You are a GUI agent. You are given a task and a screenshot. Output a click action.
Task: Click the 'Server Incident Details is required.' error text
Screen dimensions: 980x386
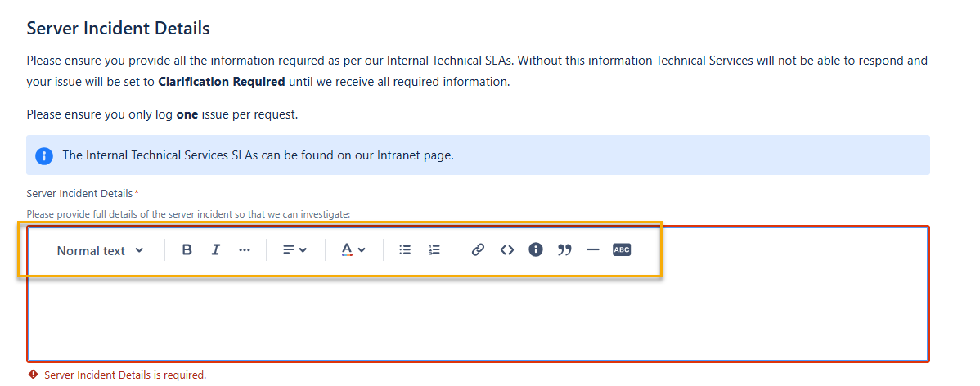click(125, 375)
